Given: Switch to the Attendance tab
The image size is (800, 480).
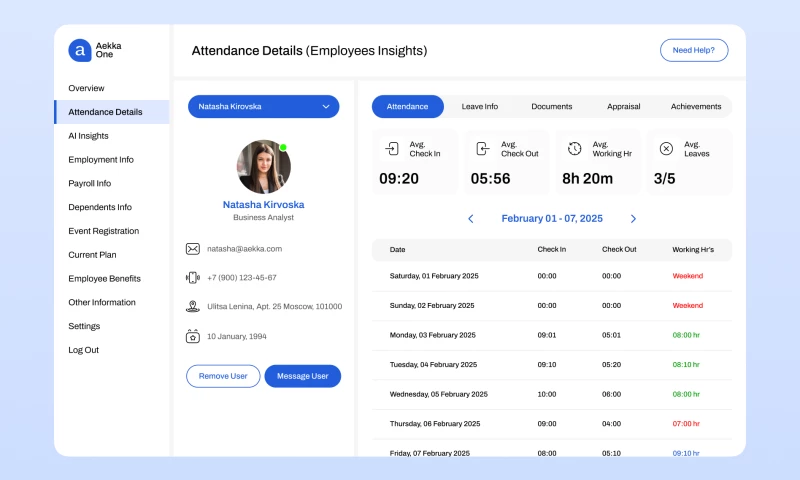Looking at the screenshot, I should point(408,107).
